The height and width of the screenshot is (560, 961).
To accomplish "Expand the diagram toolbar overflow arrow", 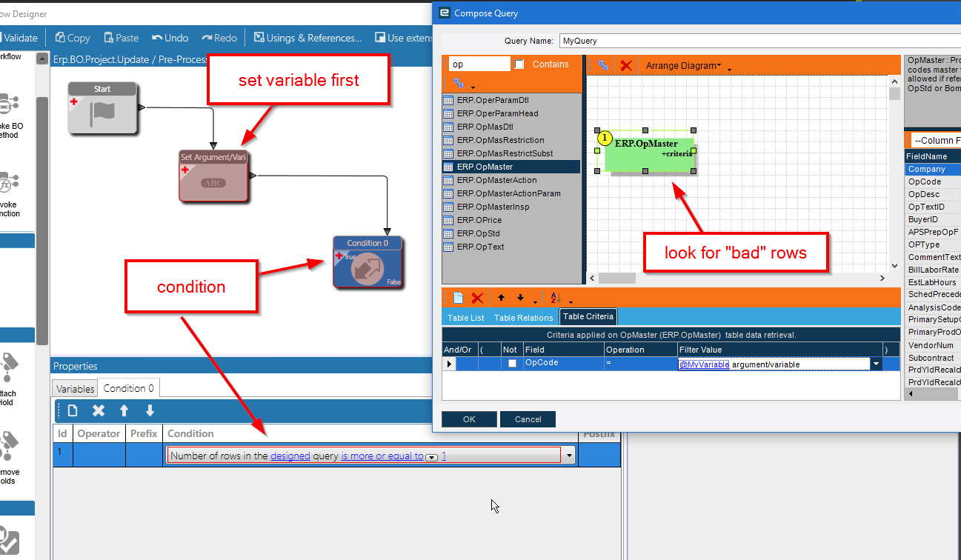I will click(x=729, y=70).
